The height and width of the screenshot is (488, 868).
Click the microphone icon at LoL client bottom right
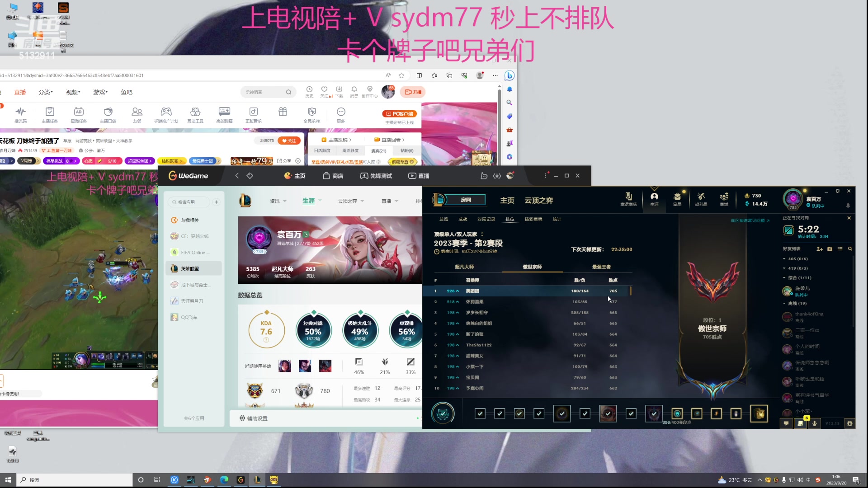coord(814,424)
